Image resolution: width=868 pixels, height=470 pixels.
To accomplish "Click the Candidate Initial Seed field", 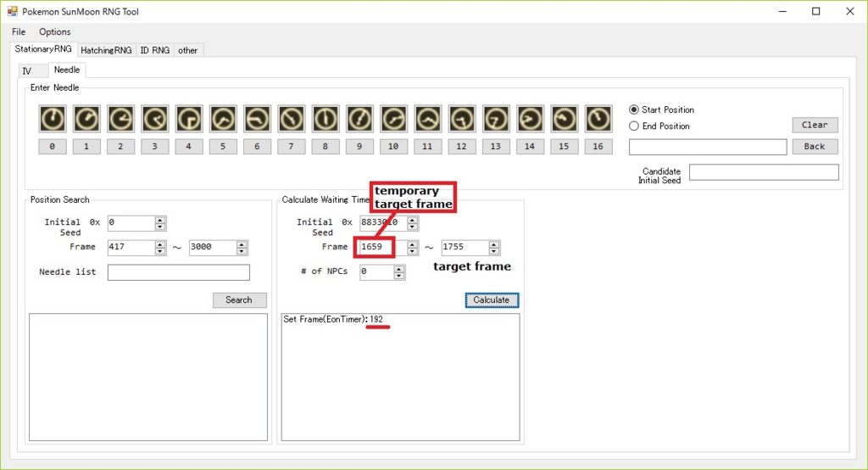I will pos(764,172).
